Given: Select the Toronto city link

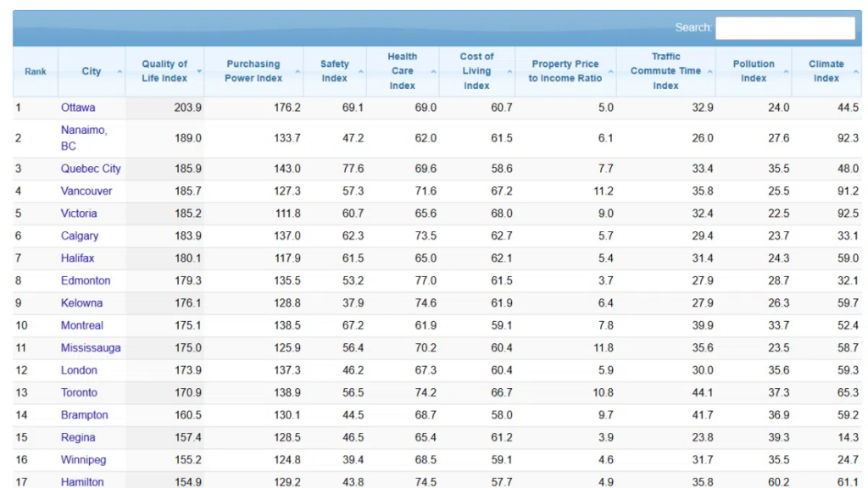Looking at the screenshot, I should 79,393.
